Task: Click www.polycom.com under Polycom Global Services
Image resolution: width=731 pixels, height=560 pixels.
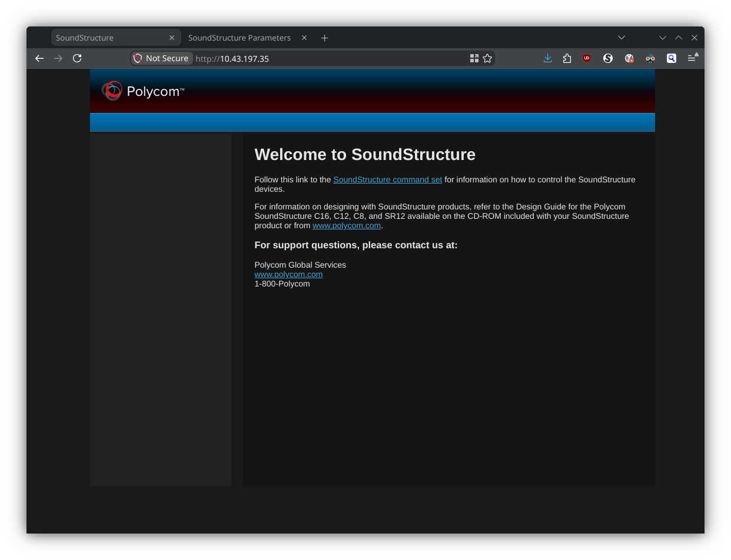Action: pos(288,274)
